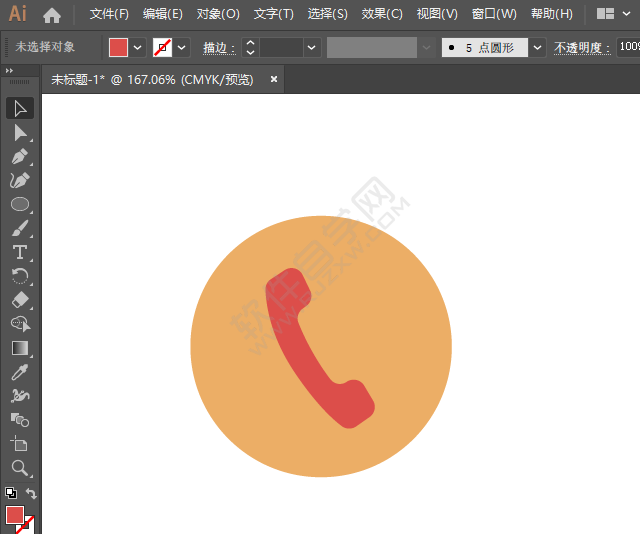Swap fill and stroke colors

(x=31, y=494)
